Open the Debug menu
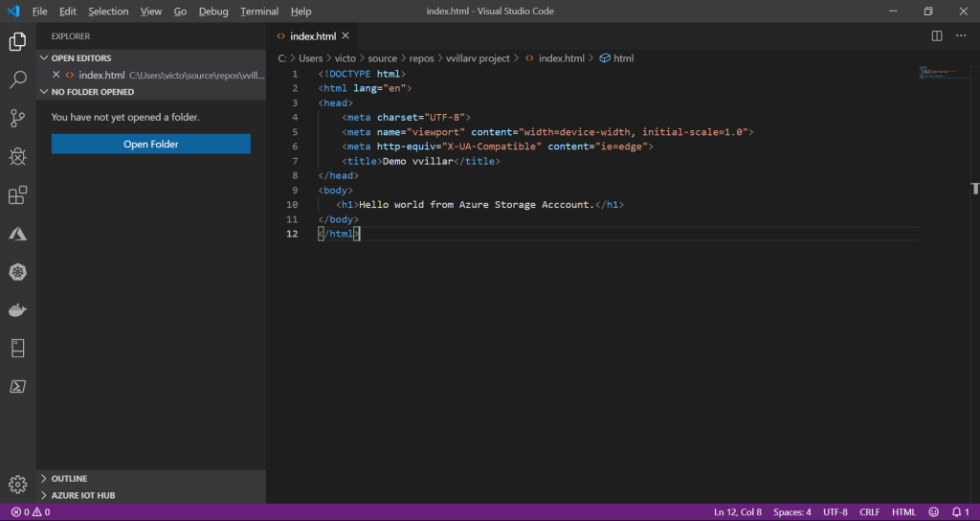Viewport: 980px width, 521px height. click(213, 11)
